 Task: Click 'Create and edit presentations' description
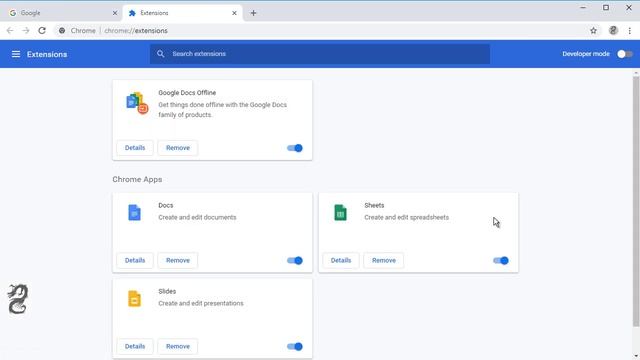point(201,304)
